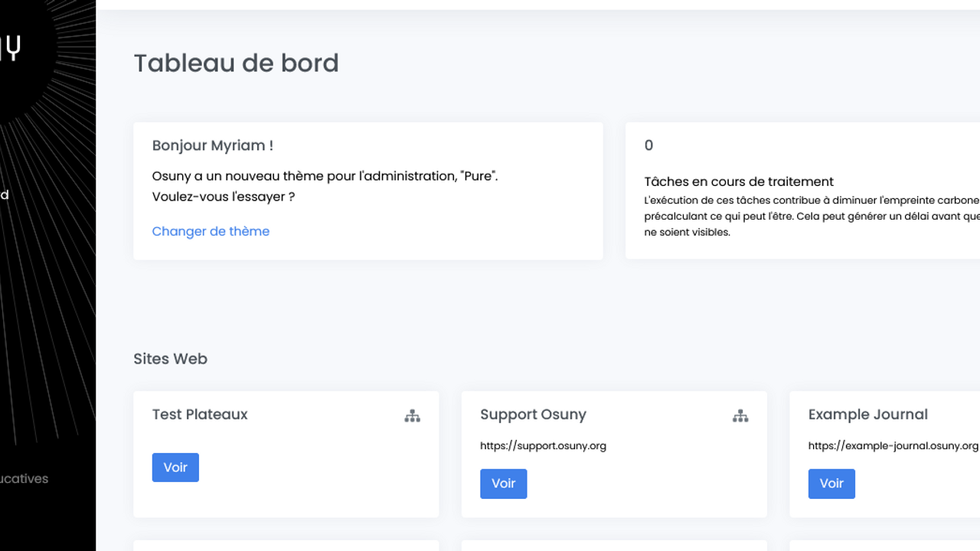This screenshot has height=551, width=980.
Task: Click the sitemap icon on Support Osuny
Action: (x=740, y=416)
